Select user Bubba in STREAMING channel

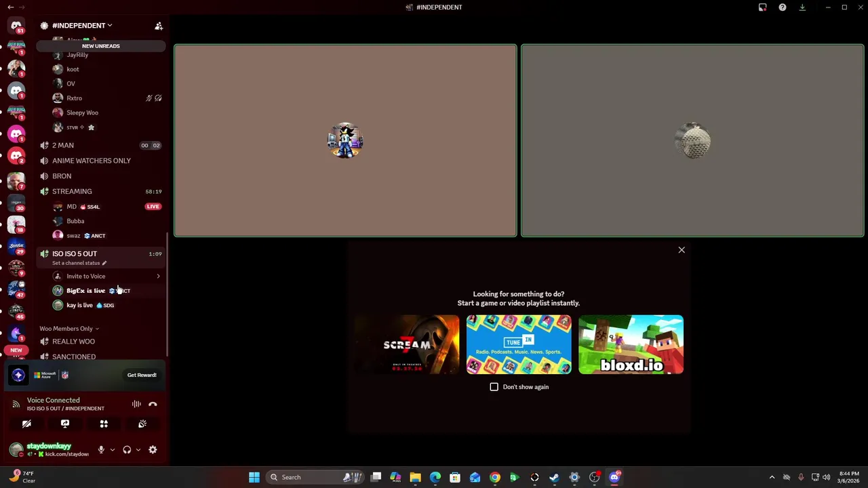click(x=75, y=221)
